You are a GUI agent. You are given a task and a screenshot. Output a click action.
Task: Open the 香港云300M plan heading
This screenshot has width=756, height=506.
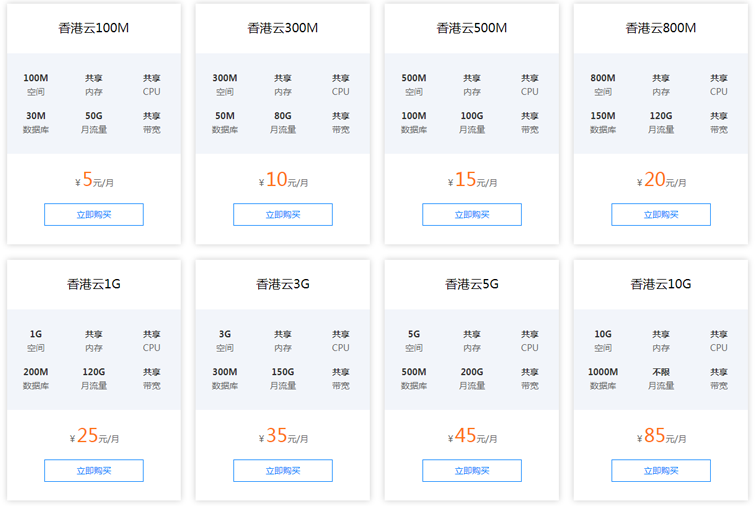(x=283, y=28)
